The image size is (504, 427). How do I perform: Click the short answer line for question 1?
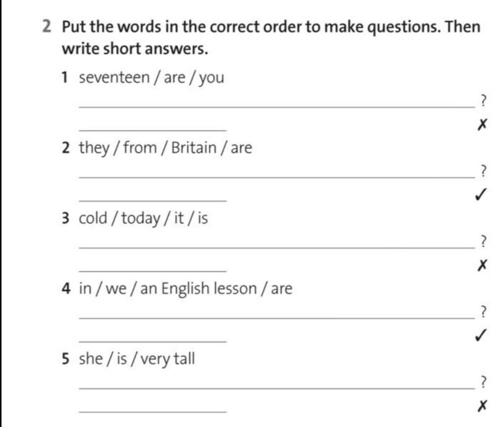(153, 130)
